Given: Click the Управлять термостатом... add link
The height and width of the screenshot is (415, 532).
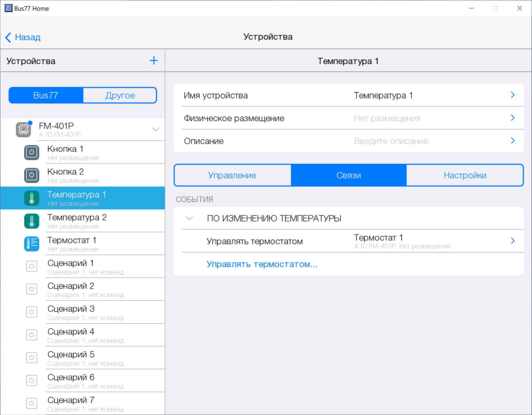Looking at the screenshot, I should tap(262, 264).
